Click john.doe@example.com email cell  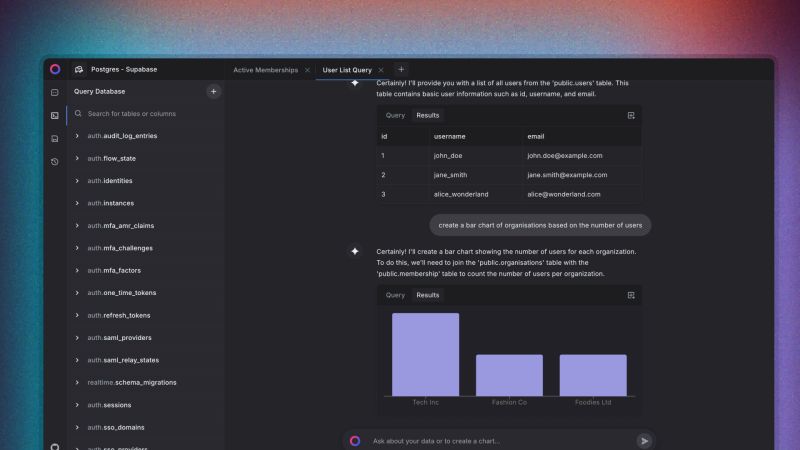click(565, 156)
